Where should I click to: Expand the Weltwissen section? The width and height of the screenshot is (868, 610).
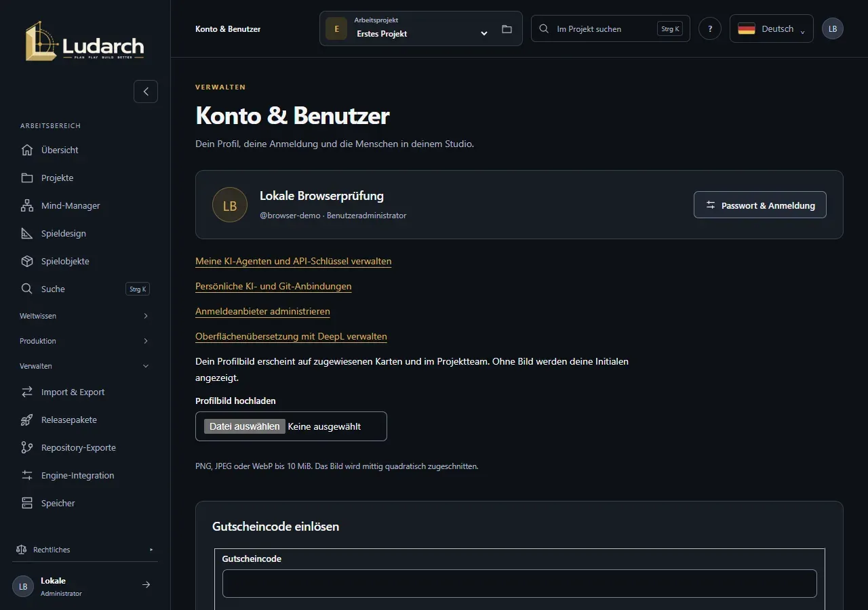pos(85,316)
